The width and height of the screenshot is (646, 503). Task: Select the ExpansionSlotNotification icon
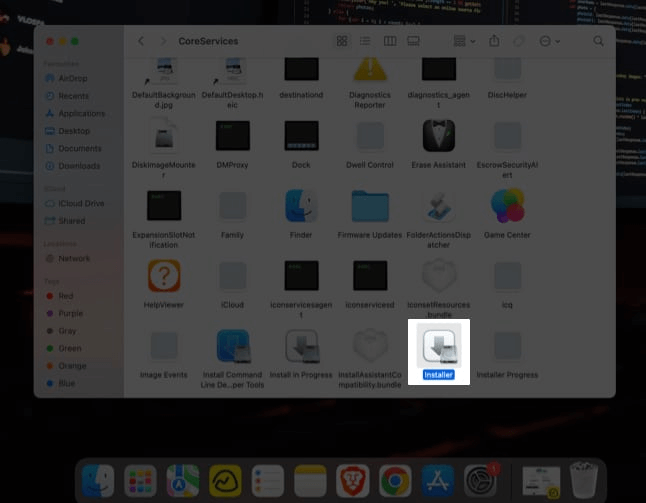click(x=164, y=205)
